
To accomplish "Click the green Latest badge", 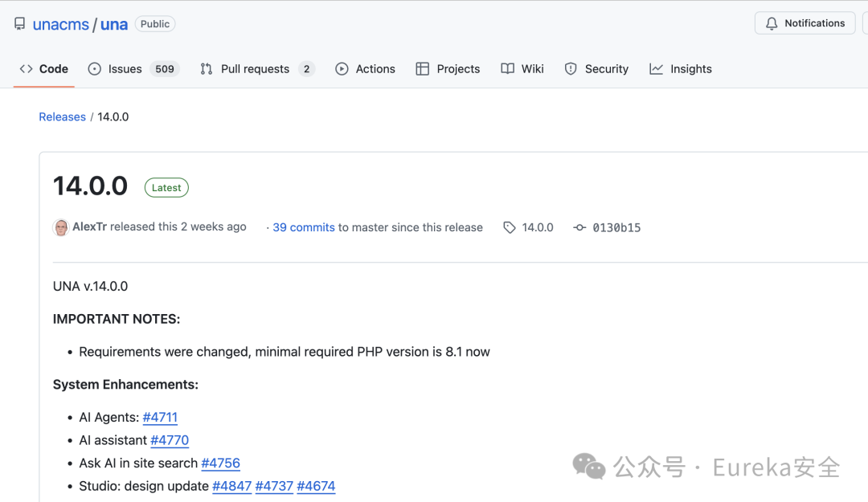I will (166, 188).
